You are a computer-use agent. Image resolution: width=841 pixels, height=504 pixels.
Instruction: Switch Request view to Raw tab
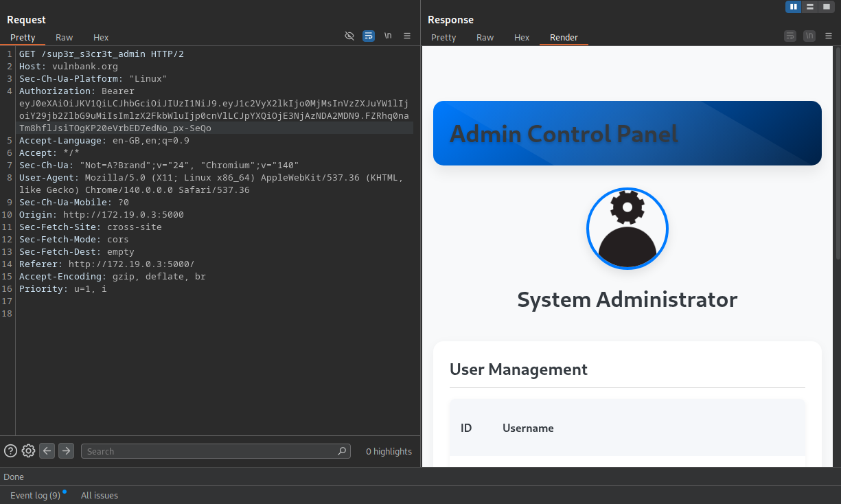tap(65, 37)
